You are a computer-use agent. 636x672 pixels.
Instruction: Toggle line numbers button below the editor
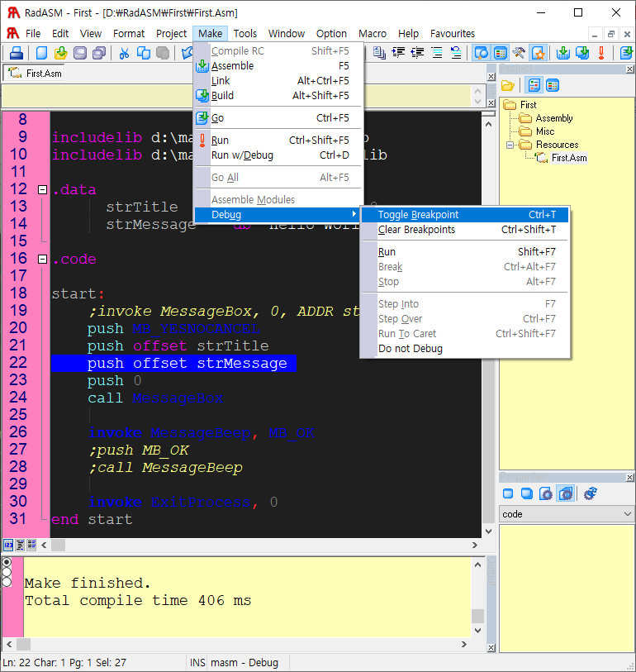8,545
